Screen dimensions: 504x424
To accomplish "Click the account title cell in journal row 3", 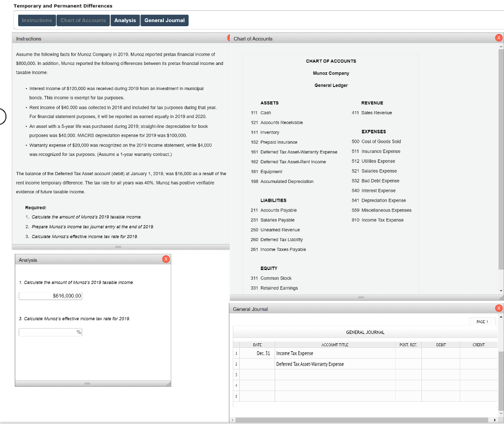I will coord(335,375).
